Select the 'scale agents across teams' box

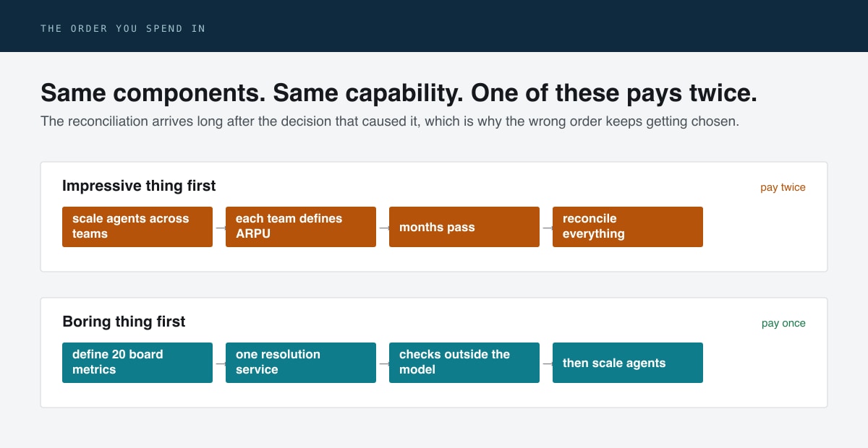click(x=137, y=227)
